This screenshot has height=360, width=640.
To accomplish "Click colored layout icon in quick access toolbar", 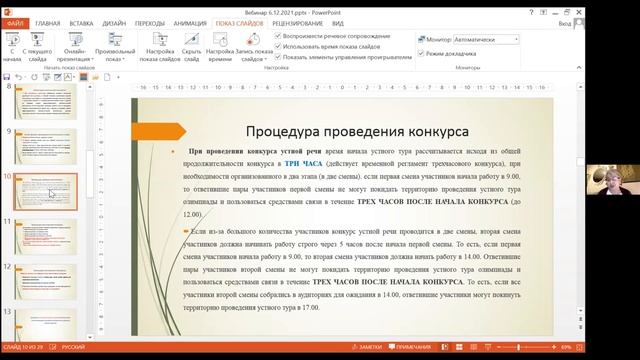I will point(84,77).
